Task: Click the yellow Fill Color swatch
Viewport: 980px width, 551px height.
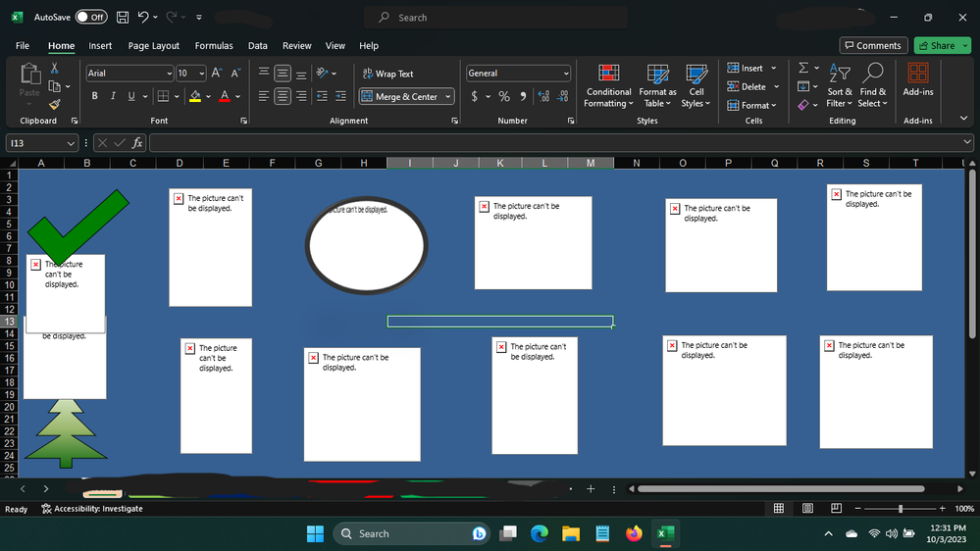Action: click(x=195, y=96)
